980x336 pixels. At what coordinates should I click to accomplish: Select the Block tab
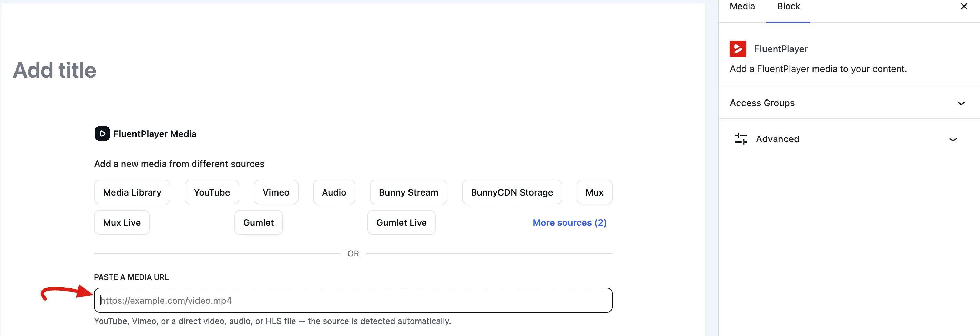pos(788,7)
